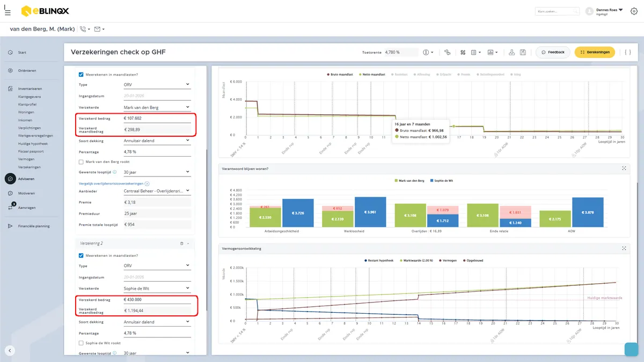Click the flow route icon in the toolbar
Image resolution: width=644 pixels, height=362 pixels.
(x=447, y=52)
